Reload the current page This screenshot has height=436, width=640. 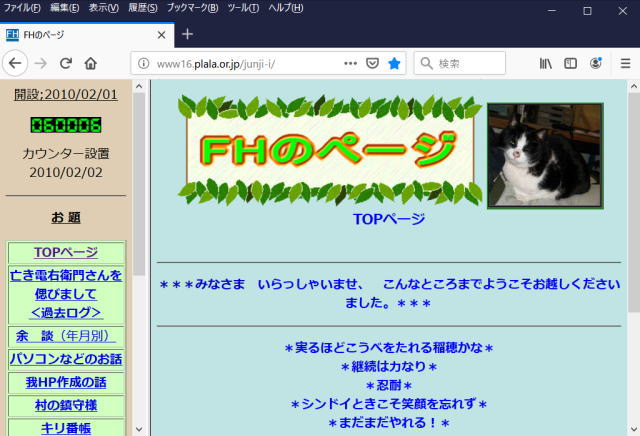click(66, 63)
